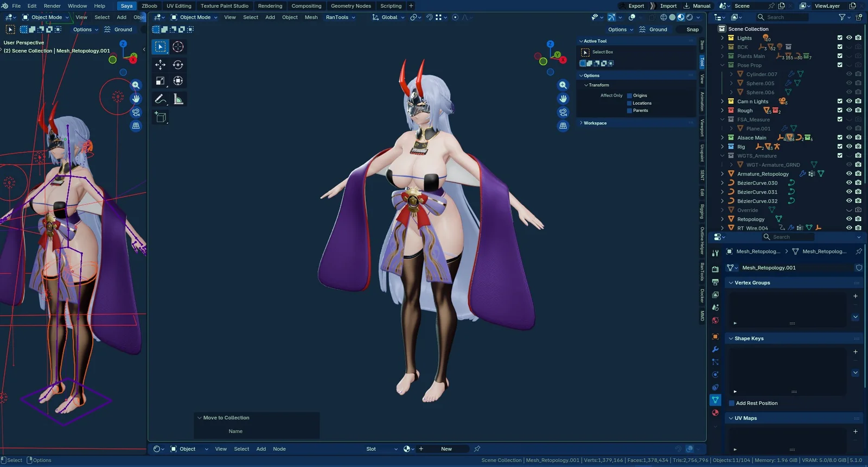Enable Affect Only Parents checkbox
The height and width of the screenshot is (467, 868).
[630, 111]
